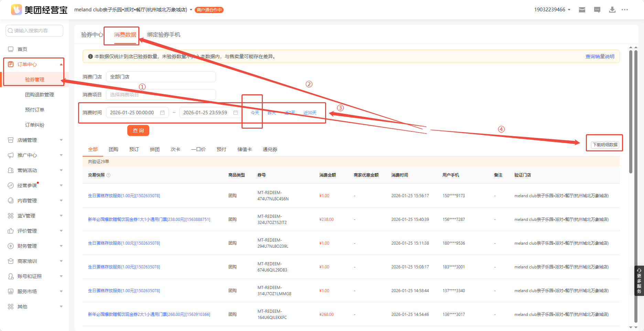Image resolution: width=644 pixels, height=331 pixels.
Task: Click the 下载明细数据 button
Action: pyautogui.click(x=605, y=145)
